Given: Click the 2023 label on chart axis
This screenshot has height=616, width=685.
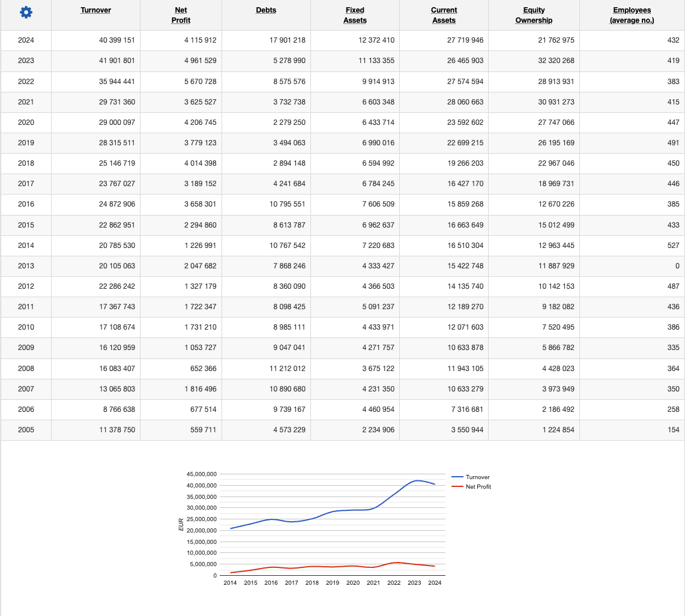Looking at the screenshot, I should 414,583.
